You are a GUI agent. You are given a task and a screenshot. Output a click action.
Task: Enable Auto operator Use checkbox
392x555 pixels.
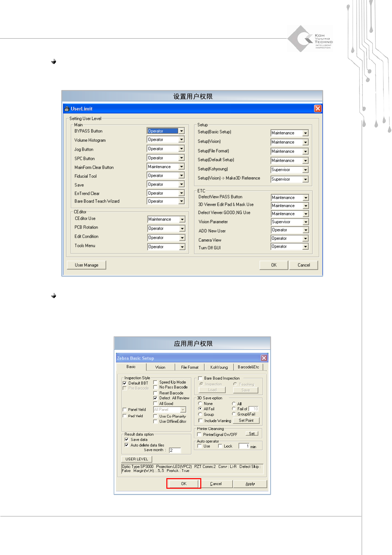point(200,446)
